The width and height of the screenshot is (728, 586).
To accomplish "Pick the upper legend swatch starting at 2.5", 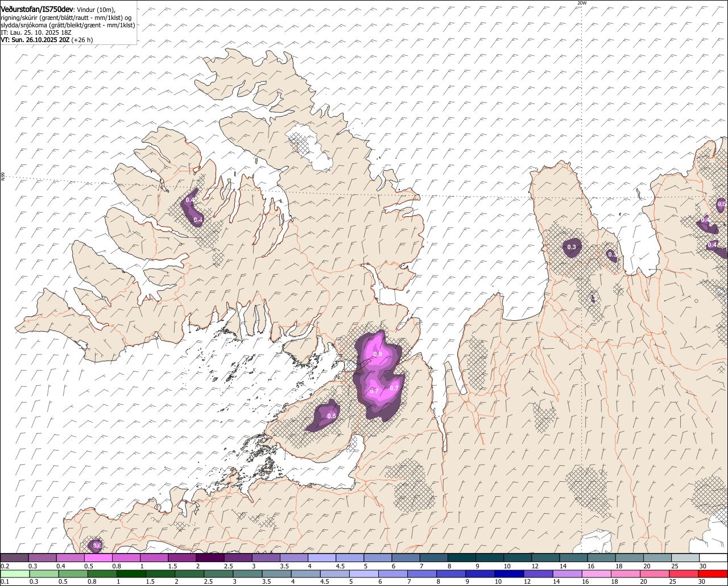I will (238, 558).
